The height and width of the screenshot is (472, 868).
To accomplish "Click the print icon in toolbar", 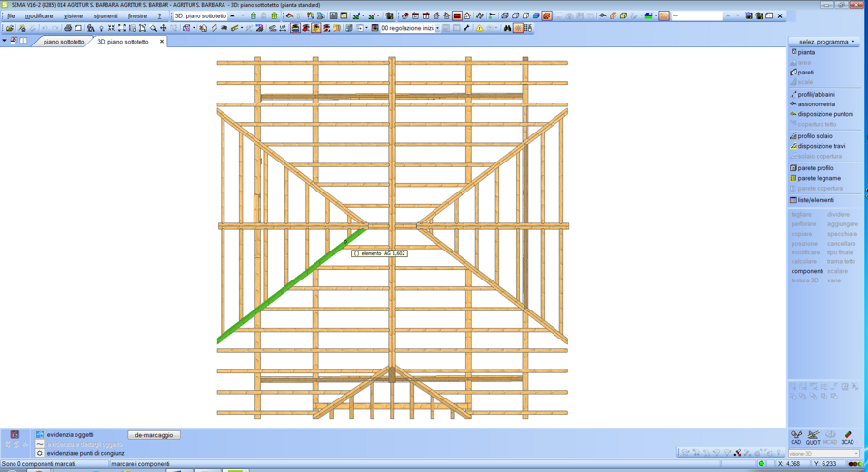I will tap(68, 28).
